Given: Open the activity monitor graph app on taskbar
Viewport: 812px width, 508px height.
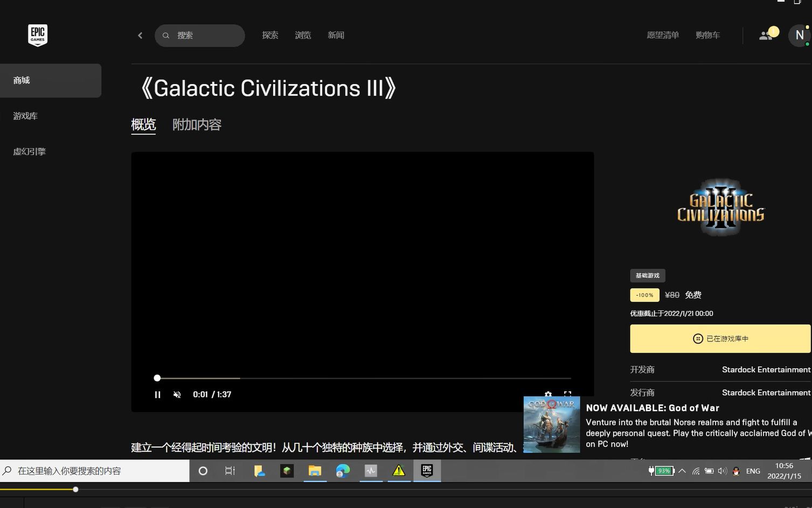Looking at the screenshot, I should coord(371,471).
